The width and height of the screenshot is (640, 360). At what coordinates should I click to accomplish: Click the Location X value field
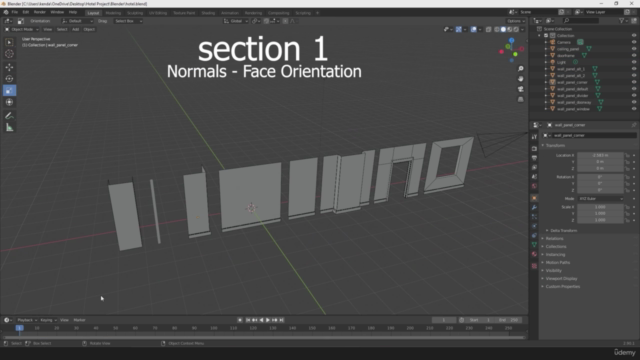pyautogui.click(x=600, y=155)
